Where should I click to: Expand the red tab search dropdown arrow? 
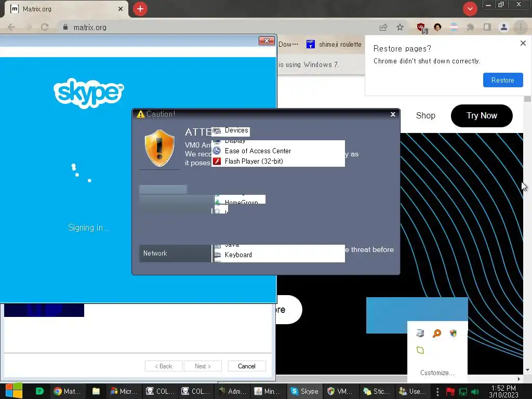470,9
